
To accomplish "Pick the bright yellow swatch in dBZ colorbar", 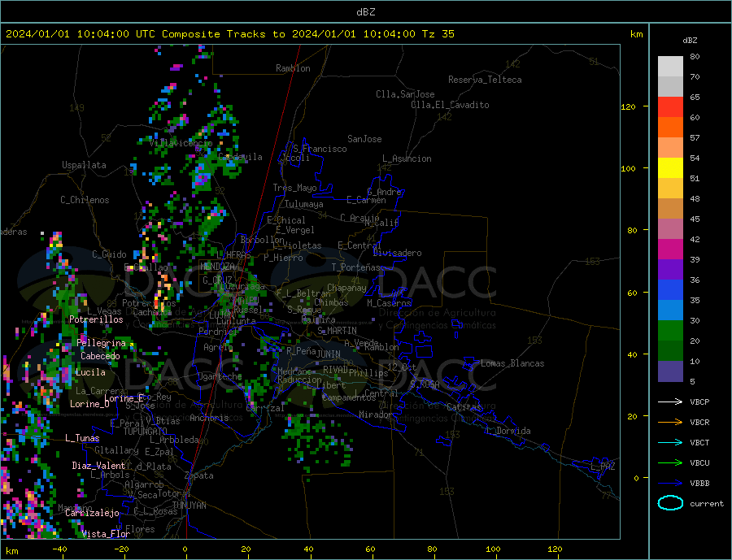I will pos(670,168).
